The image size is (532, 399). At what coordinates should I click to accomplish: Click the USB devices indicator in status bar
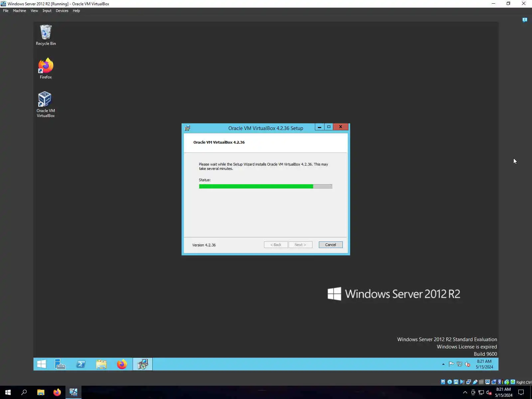point(475,382)
